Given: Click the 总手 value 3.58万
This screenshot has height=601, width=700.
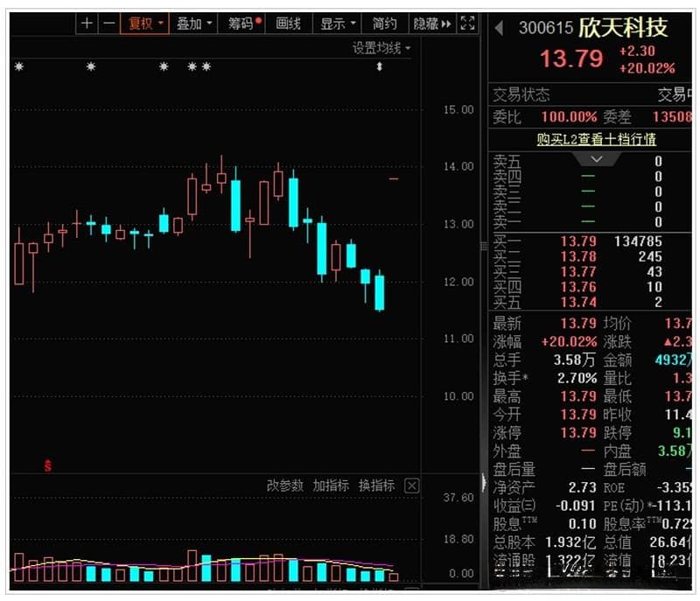Looking at the screenshot, I should 575,360.
